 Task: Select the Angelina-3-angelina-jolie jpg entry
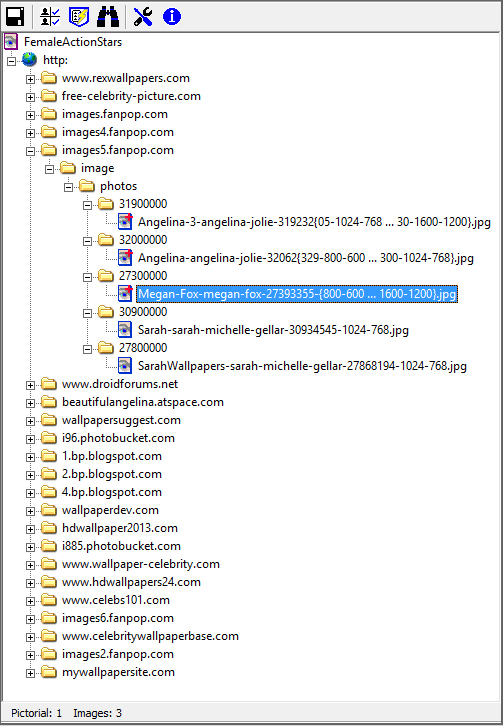(x=314, y=222)
